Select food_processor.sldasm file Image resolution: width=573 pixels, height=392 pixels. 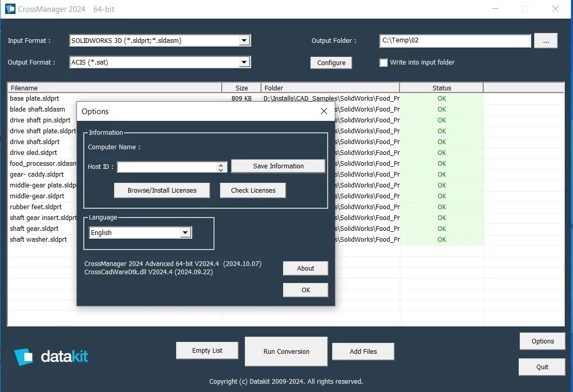tap(43, 163)
